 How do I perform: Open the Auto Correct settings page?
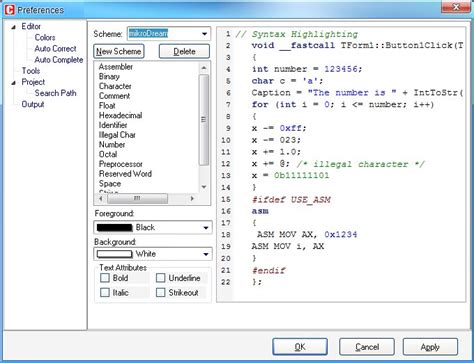click(55, 49)
